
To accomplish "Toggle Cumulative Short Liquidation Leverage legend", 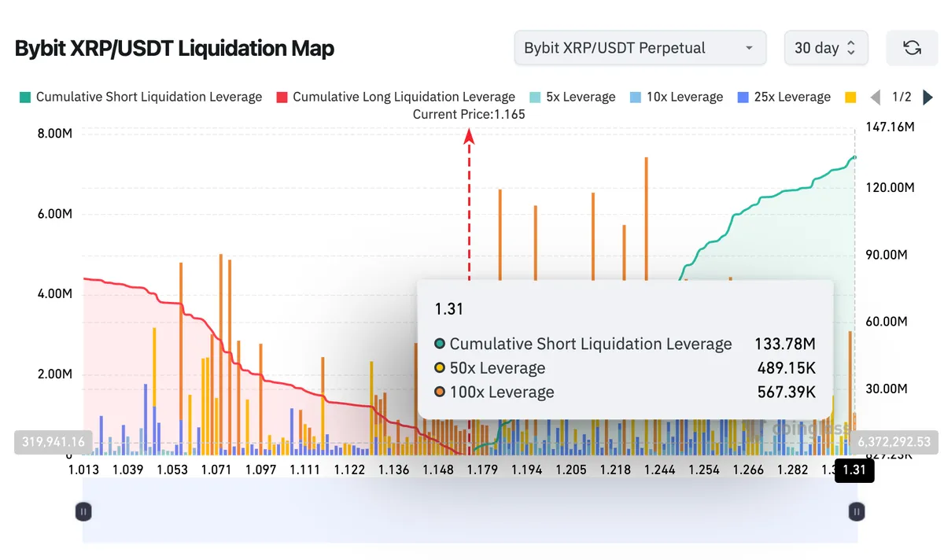I will (x=141, y=97).
